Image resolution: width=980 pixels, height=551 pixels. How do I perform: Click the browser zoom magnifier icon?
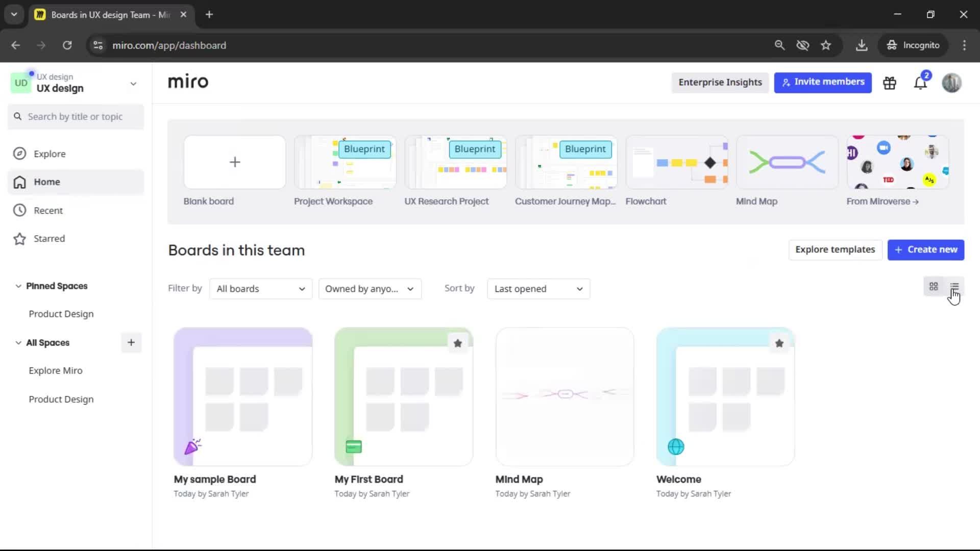pos(779,45)
